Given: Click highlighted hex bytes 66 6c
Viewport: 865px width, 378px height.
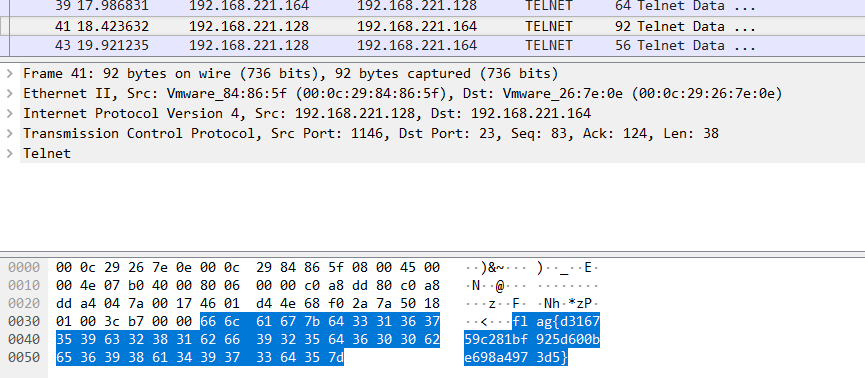Looking at the screenshot, I should click(x=221, y=321).
